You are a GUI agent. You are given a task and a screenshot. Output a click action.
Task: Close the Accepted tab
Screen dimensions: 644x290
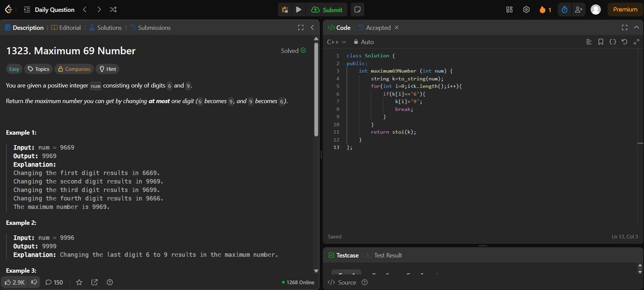[x=397, y=27]
